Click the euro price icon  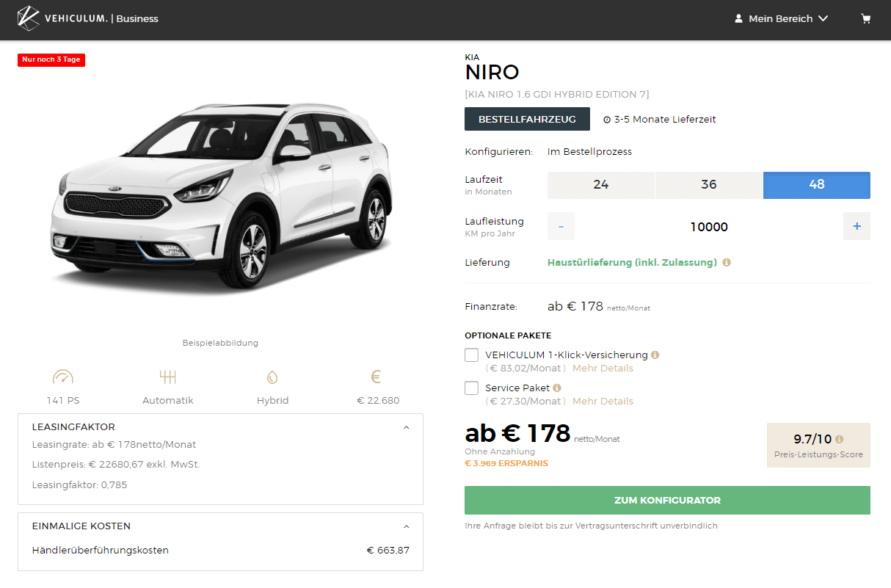click(376, 377)
